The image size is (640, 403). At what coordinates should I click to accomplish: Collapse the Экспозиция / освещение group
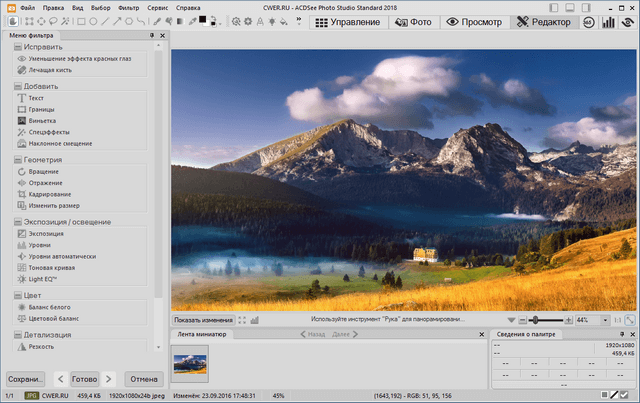18,221
